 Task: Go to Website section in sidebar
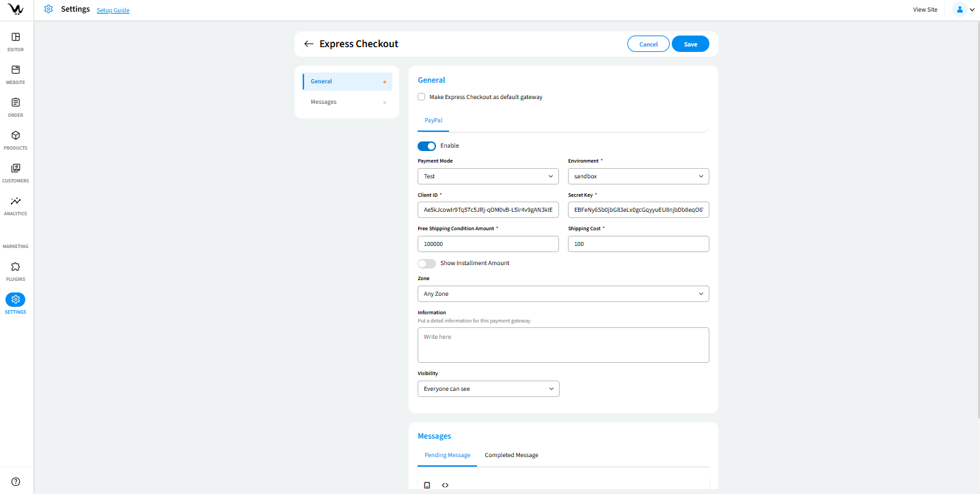[x=16, y=70]
